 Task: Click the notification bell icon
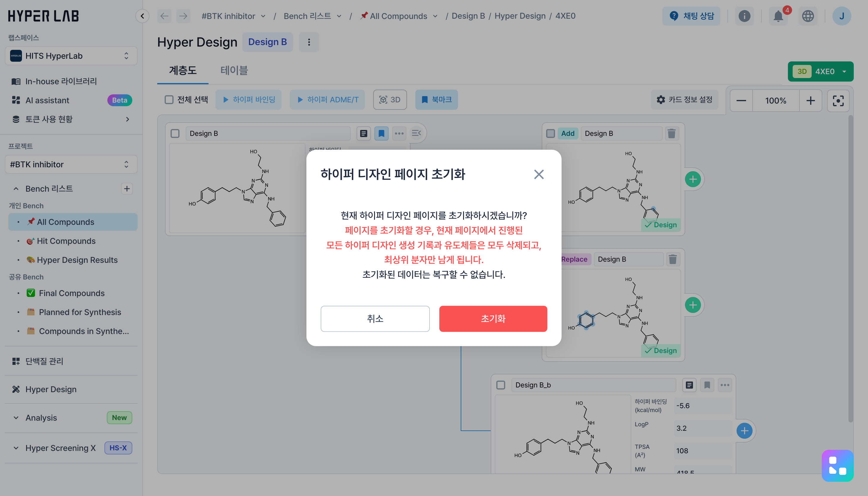(x=778, y=16)
